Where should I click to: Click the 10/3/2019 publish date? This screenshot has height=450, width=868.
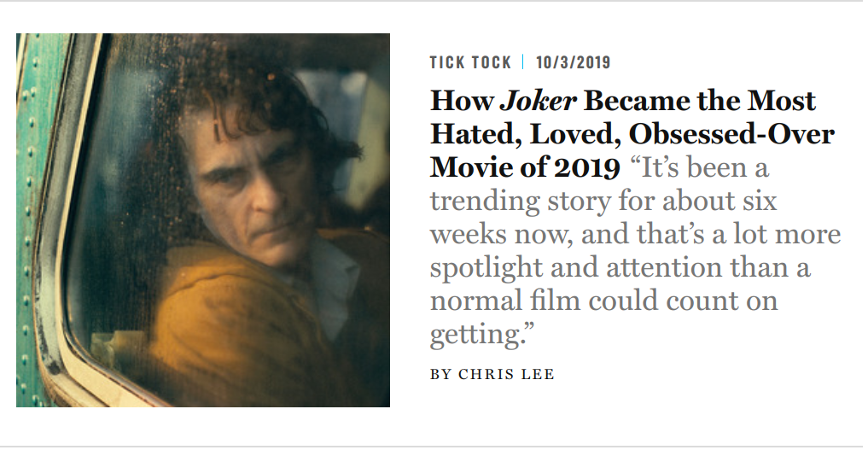573,62
